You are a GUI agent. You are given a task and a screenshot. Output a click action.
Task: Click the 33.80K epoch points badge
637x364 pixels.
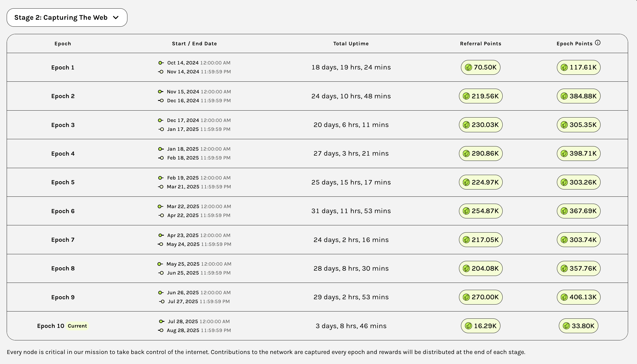pos(579,326)
